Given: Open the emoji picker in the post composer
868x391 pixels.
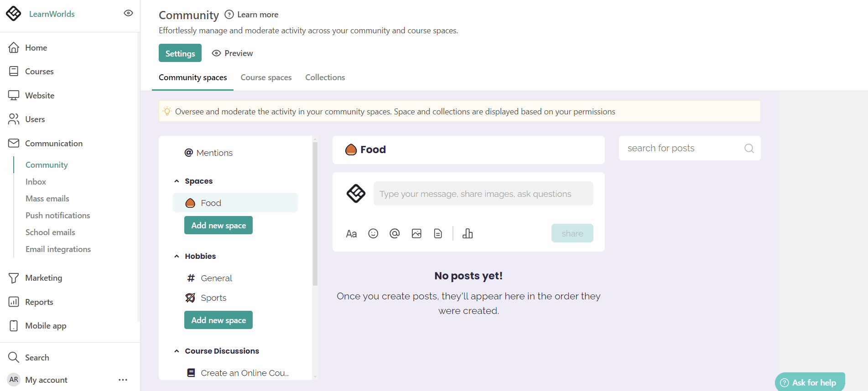Looking at the screenshot, I should (373, 233).
